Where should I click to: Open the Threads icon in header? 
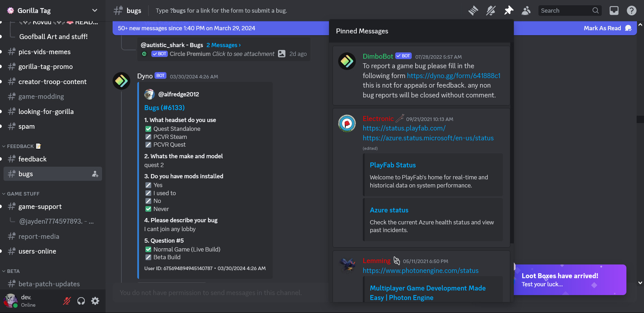pos(473,11)
